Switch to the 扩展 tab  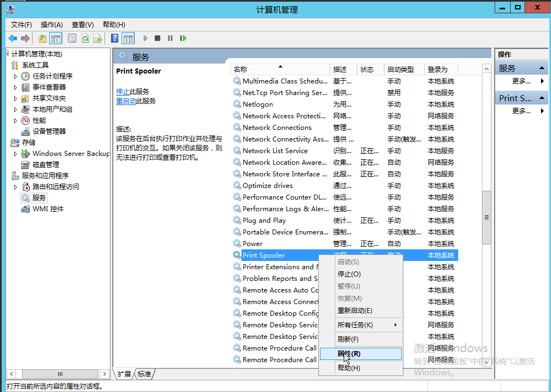click(x=124, y=374)
